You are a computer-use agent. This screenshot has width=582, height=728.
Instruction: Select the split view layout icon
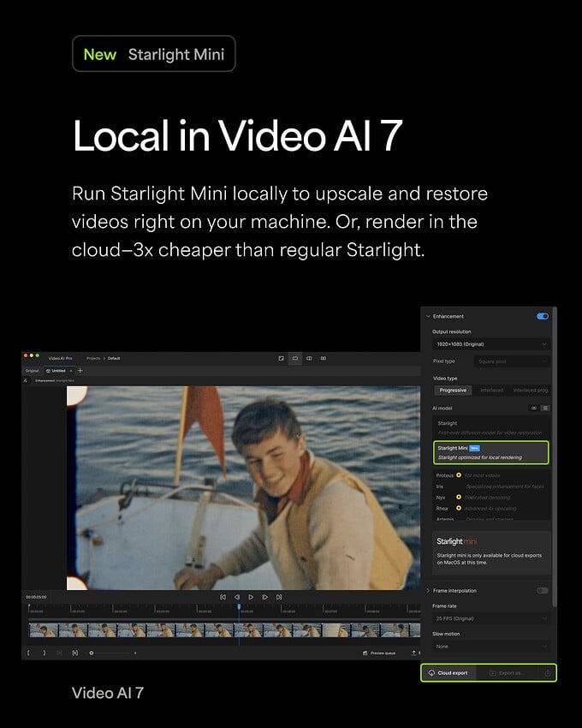click(309, 358)
